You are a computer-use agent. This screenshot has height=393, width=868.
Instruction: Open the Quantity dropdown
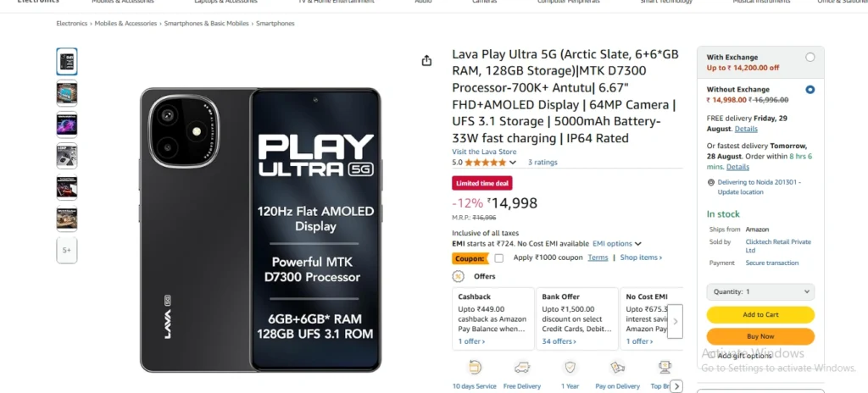click(x=760, y=291)
